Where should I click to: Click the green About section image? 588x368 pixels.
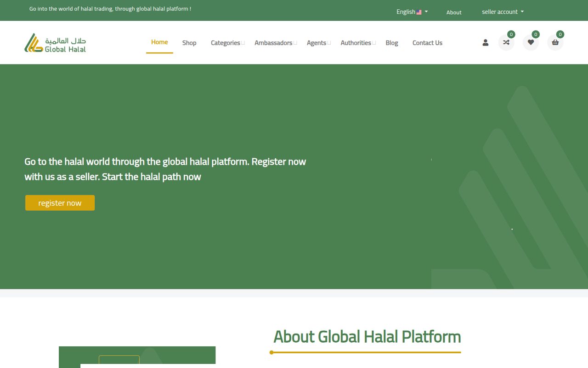(x=137, y=357)
